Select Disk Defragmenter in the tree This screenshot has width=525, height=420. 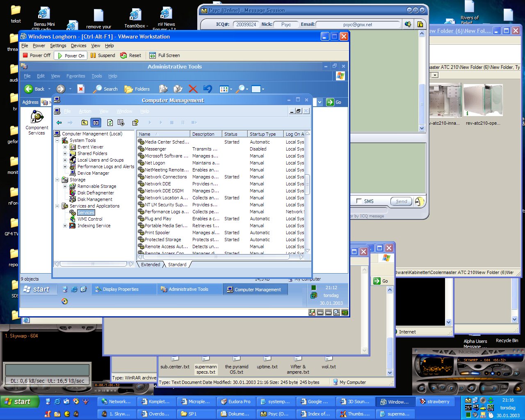point(96,193)
